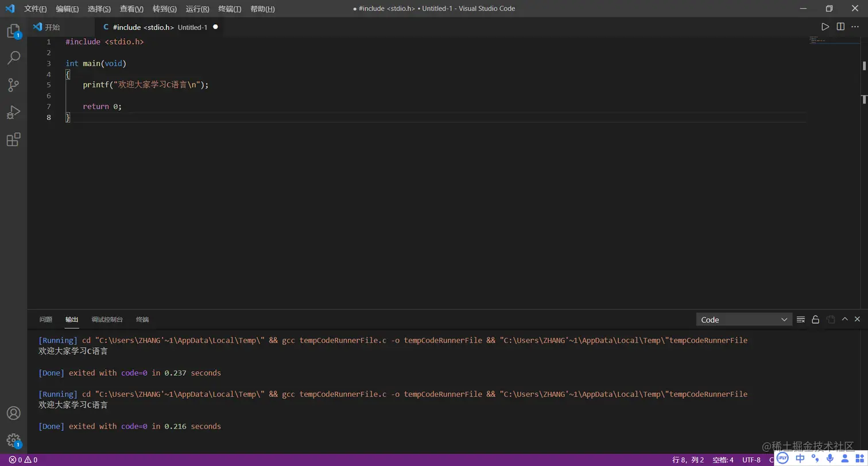Open the editor more actions ellipsis
The height and width of the screenshot is (466, 868).
point(855,27)
